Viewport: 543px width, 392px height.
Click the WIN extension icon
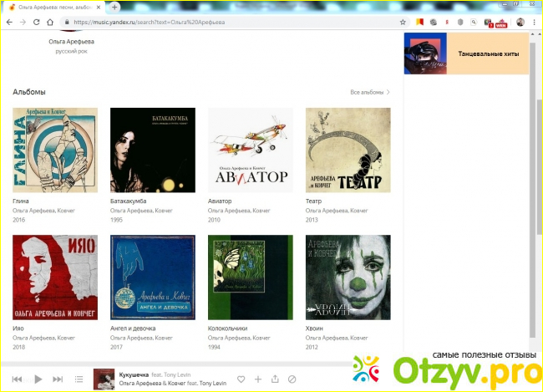(x=501, y=23)
